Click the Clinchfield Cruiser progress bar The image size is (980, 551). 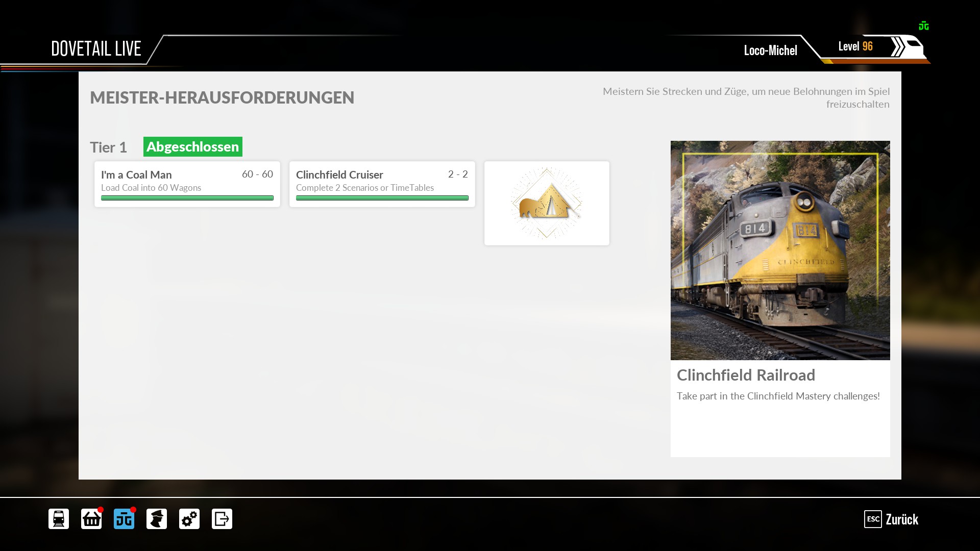click(x=382, y=198)
